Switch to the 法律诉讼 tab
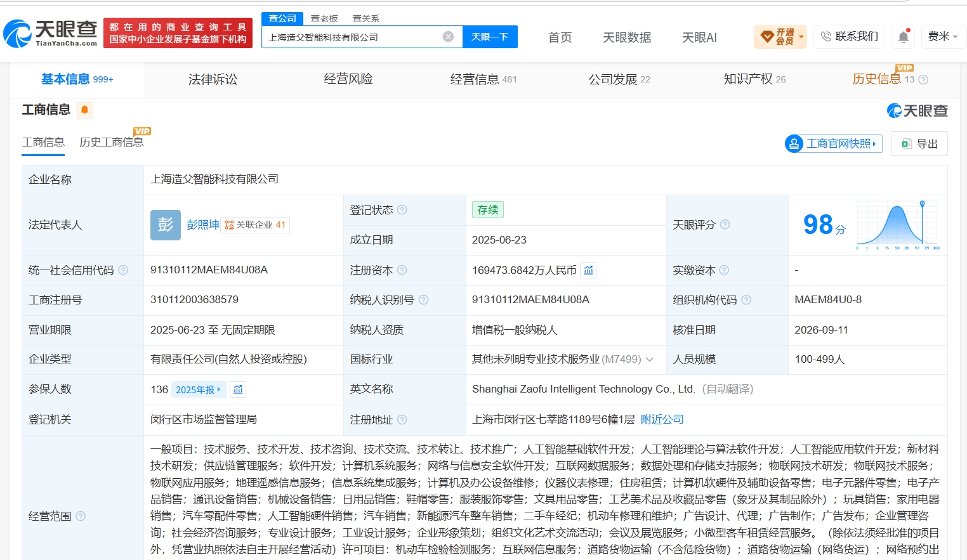Image resolution: width=967 pixels, height=560 pixels. point(213,79)
